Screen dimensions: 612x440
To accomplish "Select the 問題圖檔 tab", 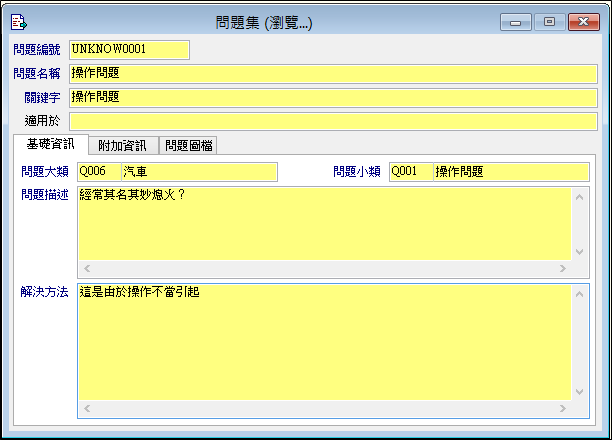I will (189, 146).
